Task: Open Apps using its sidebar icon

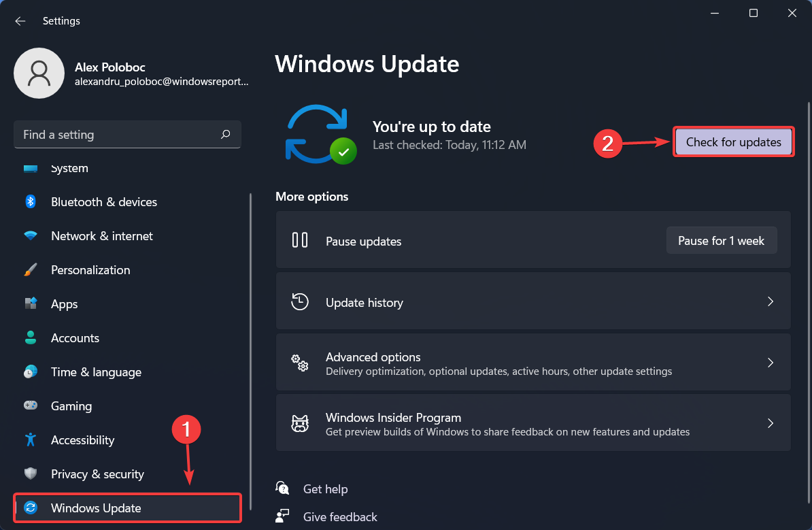Action: (30, 303)
